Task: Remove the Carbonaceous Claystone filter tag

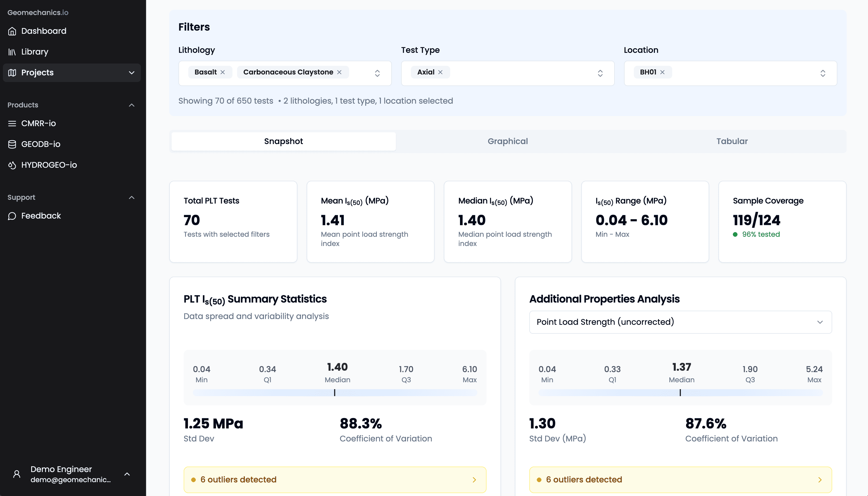Action: pos(339,72)
